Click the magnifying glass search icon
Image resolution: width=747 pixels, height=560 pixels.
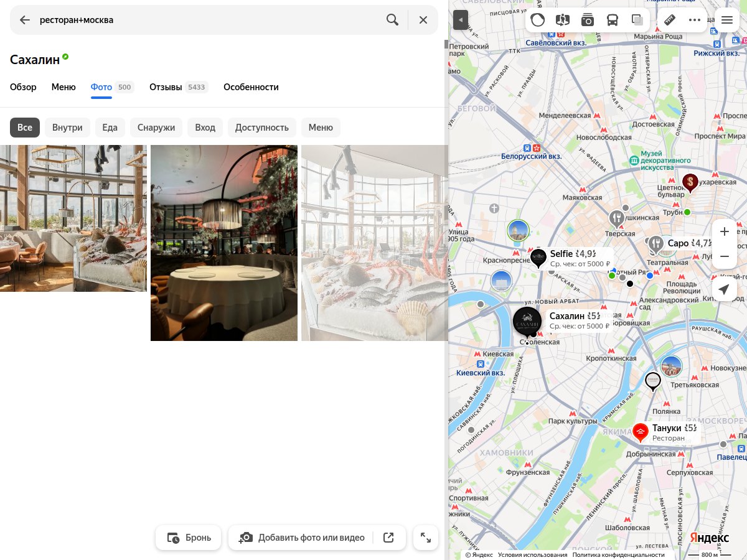392,20
